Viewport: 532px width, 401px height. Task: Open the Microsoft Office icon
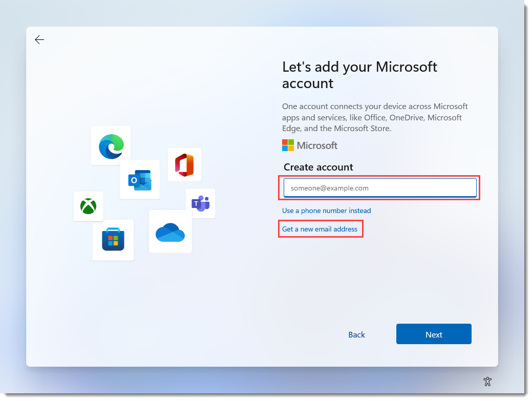click(x=184, y=164)
